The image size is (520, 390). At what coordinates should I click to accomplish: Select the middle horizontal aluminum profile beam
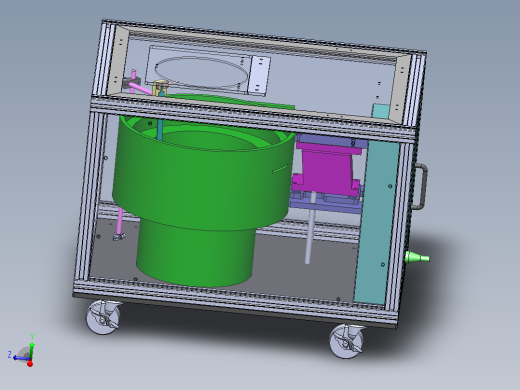coord(253,118)
